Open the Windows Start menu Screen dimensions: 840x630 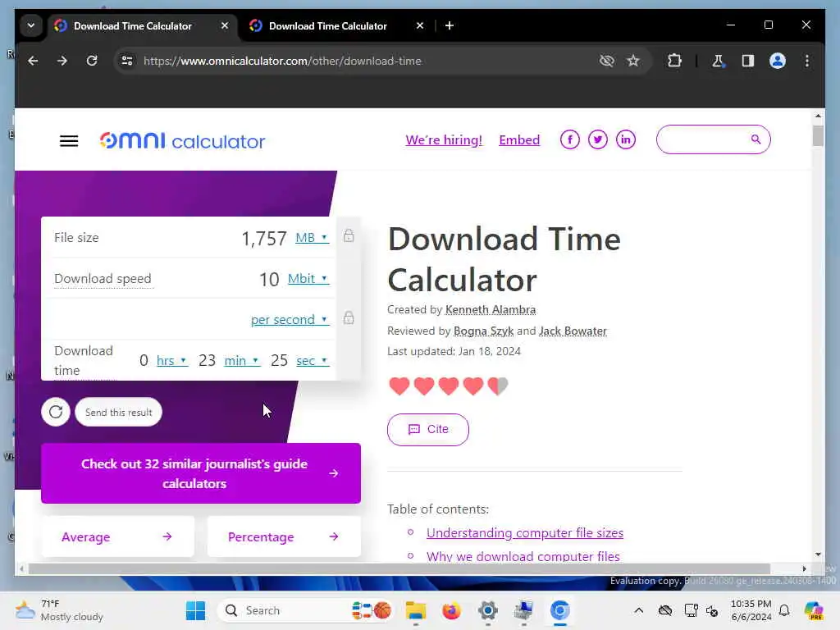(195, 610)
